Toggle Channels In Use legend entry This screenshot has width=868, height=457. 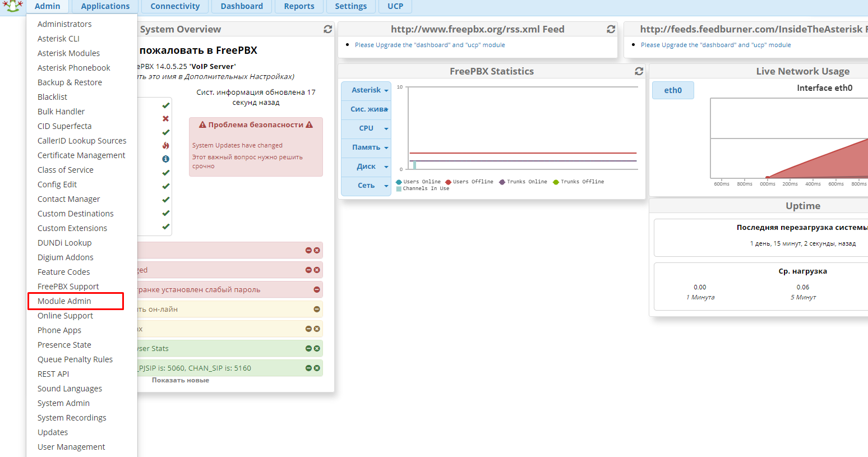point(423,188)
